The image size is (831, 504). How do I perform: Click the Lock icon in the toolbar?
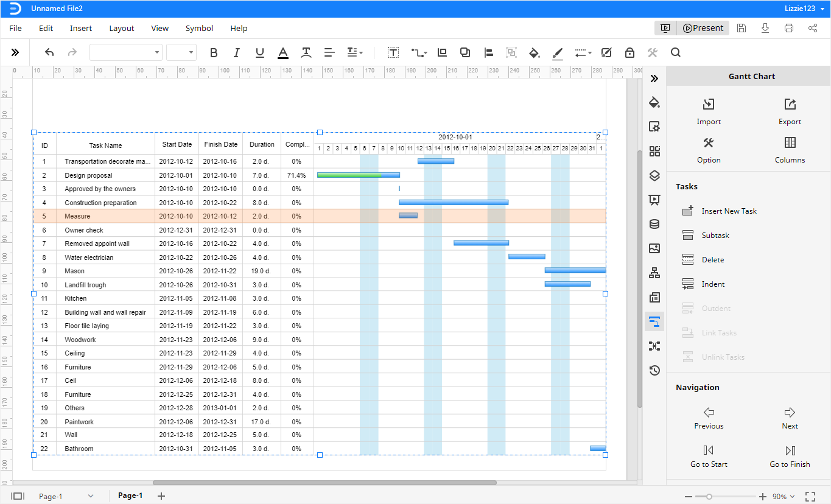point(629,52)
